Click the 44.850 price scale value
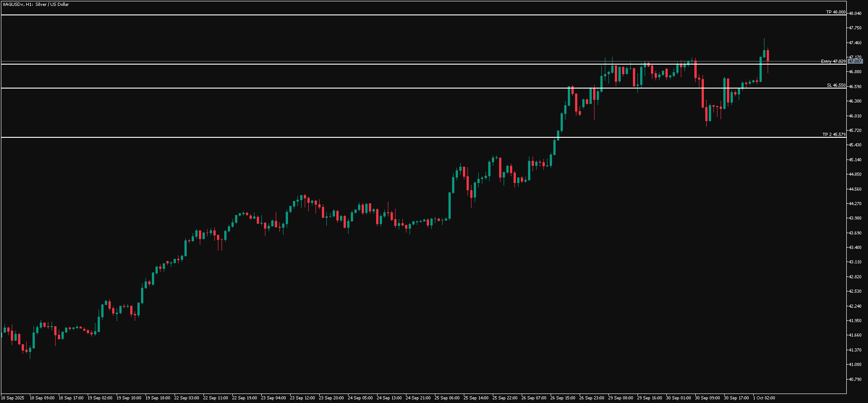This screenshot has width=868, height=403. point(855,174)
